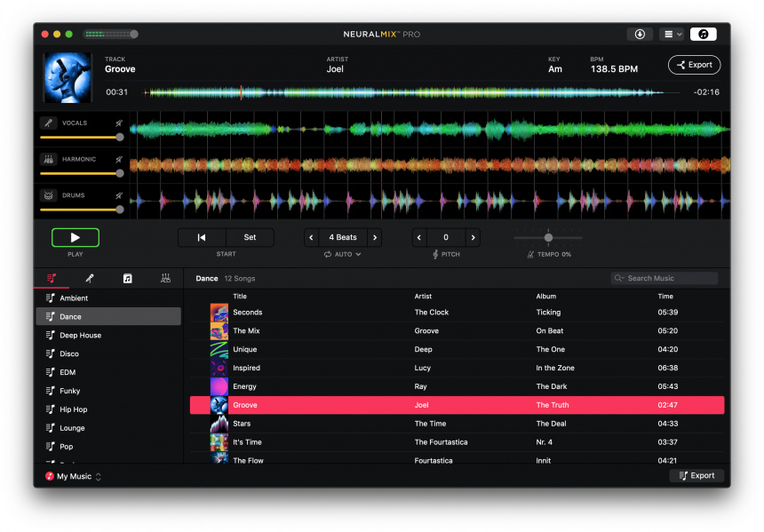The image size is (764, 532).
Task: Click the download icon in title bar
Action: point(640,34)
